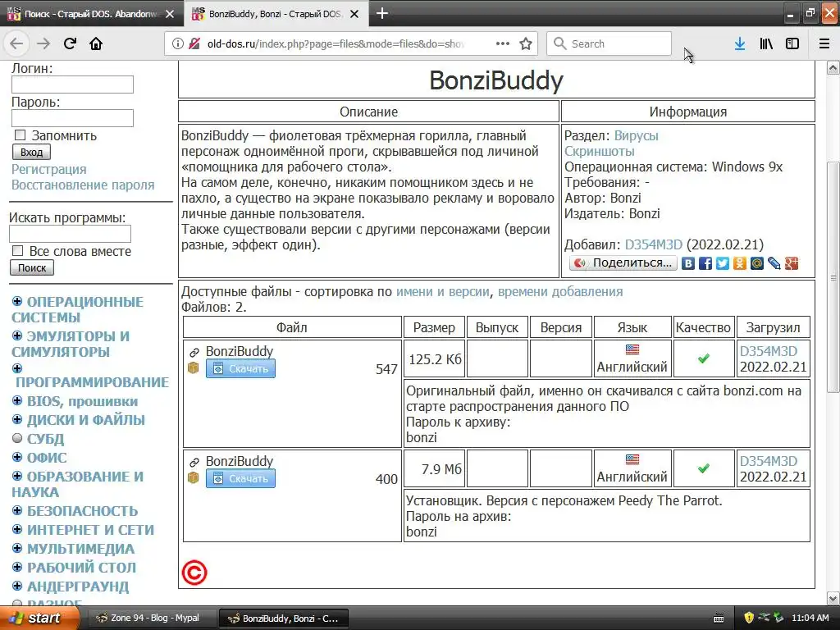Download the 7.9 Мб BonziBuddy installer
The image size is (840, 630).
pos(240,478)
